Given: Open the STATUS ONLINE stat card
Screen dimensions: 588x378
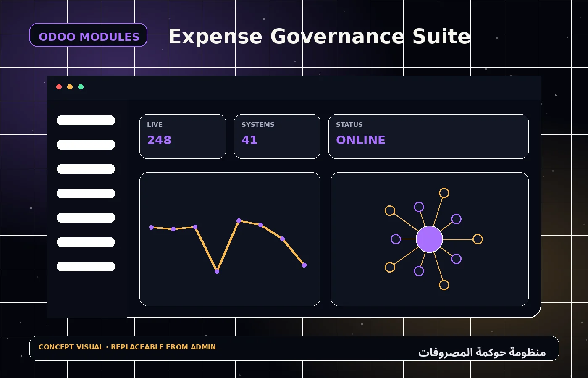Looking at the screenshot, I should click(428, 136).
